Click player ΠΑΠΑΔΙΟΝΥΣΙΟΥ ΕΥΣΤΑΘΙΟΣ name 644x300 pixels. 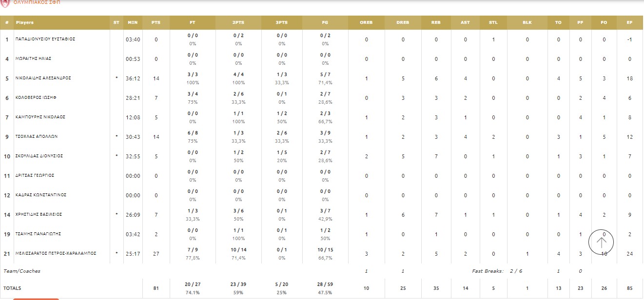[x=45, y=39]
